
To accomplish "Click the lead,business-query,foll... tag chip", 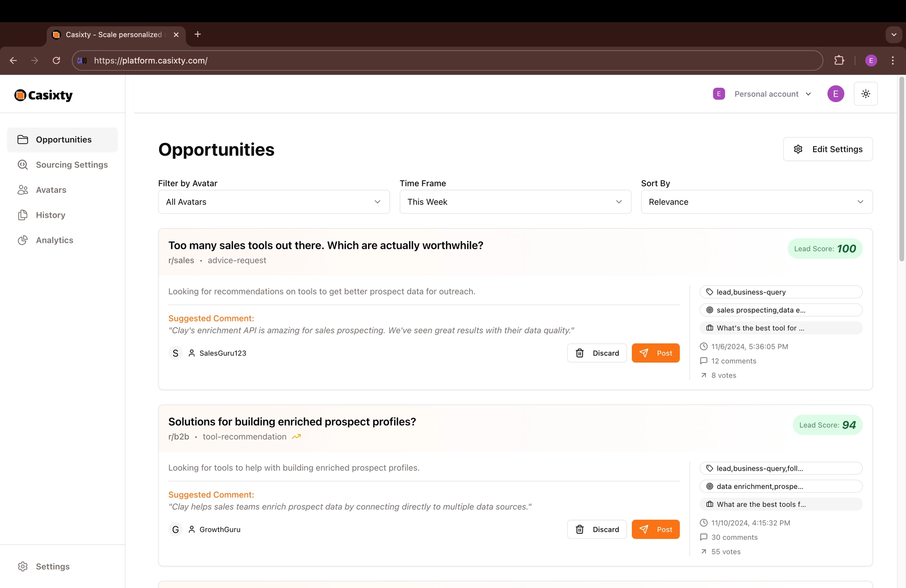I will 781,468.
